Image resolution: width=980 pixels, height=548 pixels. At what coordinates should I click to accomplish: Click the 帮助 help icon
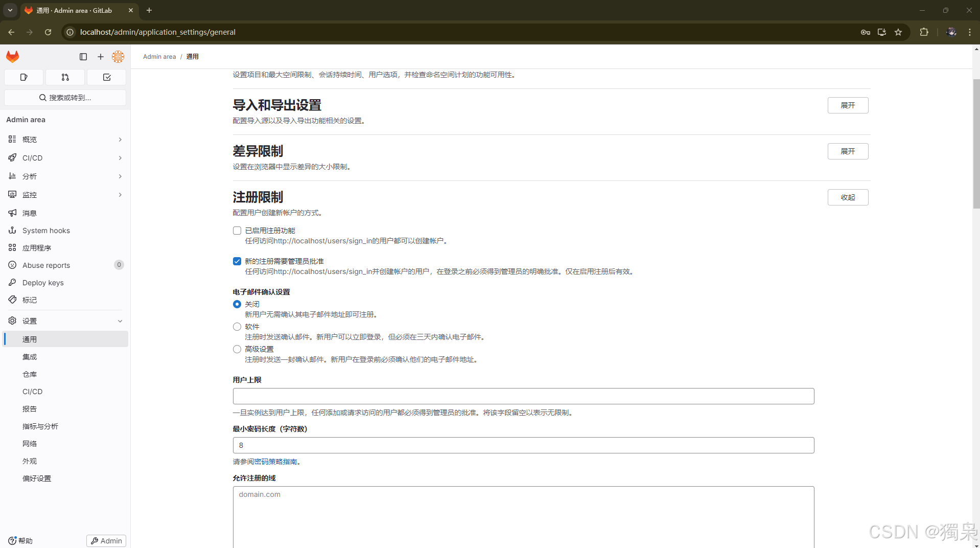click(12, 540)
